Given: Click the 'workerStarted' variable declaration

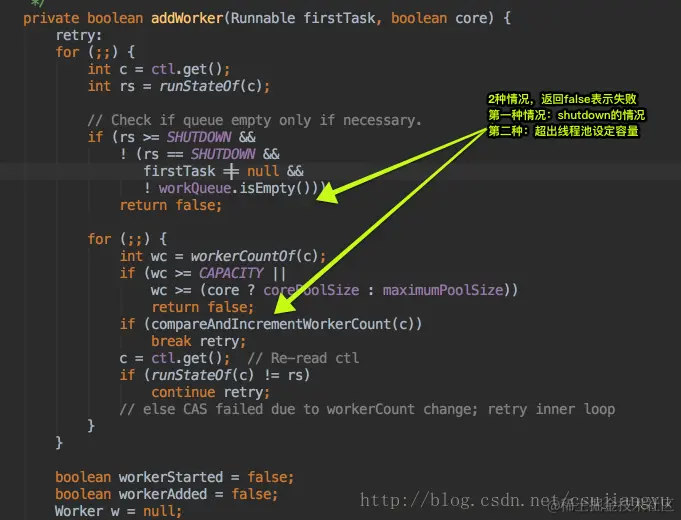Looking at the screenshot, I should tap(175, 477).
